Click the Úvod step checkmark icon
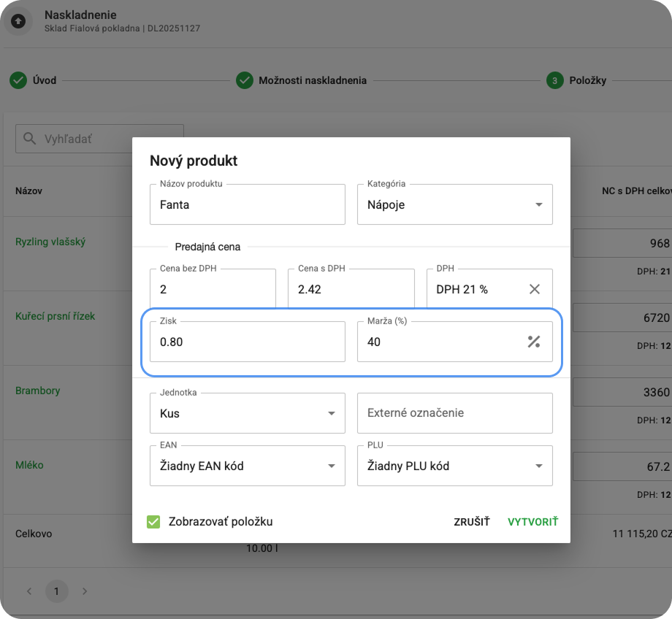Viewport: 672px width, 619px height. (18, 80)
